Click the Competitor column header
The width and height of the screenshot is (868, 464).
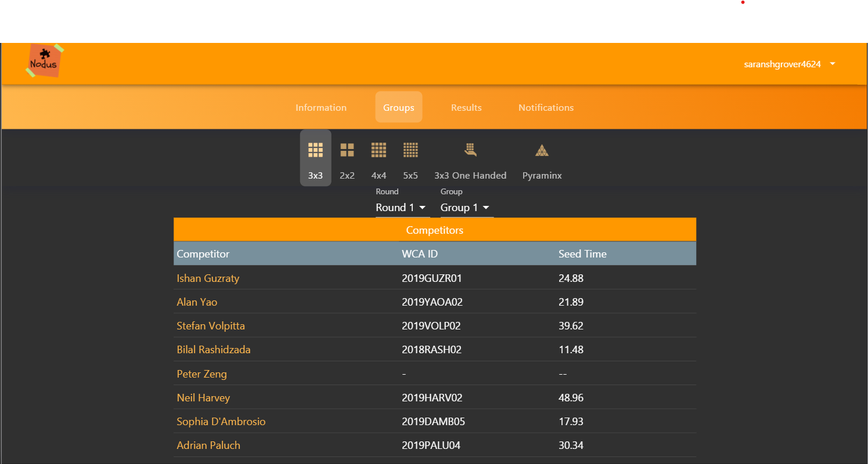pyautogui.click(x=203, y=254)
